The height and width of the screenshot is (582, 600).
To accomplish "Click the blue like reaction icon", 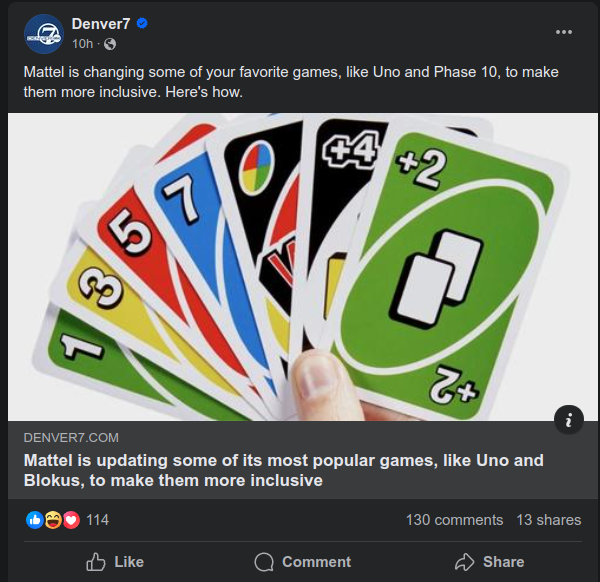I will coord(34,520).
